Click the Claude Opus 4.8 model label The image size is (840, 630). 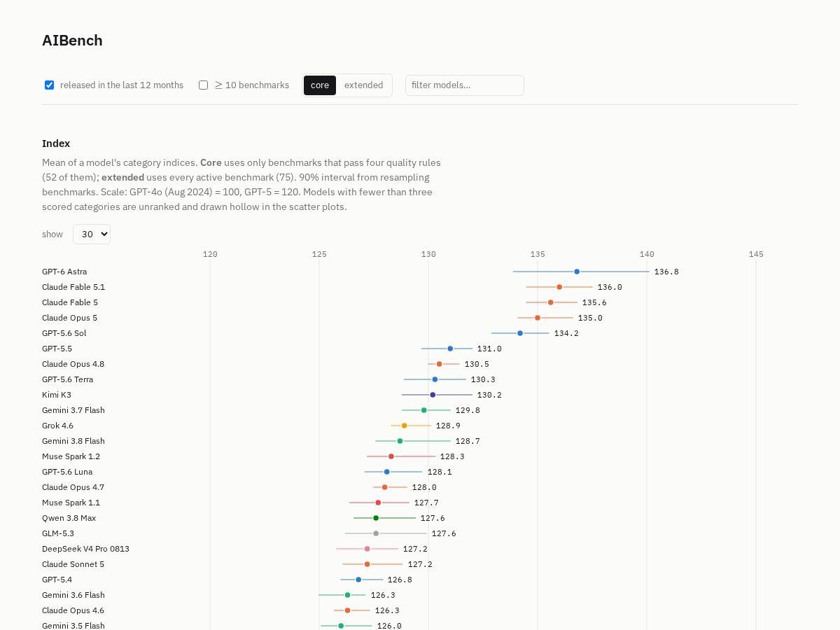click(x=73, y=364)
